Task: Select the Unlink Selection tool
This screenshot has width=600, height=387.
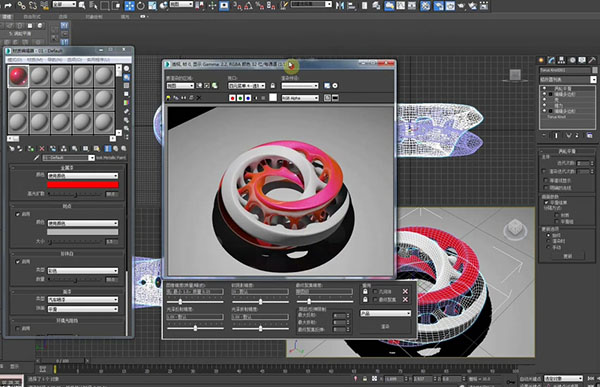Action: 33,5
